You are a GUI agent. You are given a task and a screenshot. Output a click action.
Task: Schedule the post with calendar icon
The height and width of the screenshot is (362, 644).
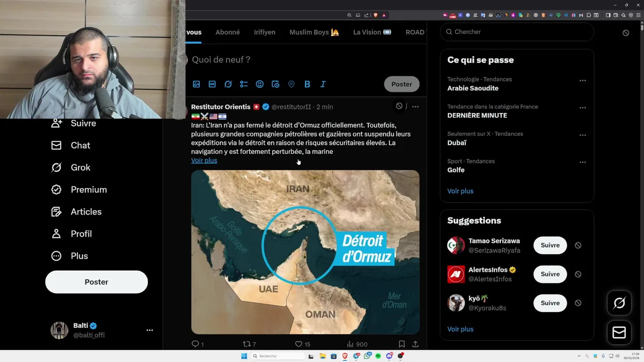275,84
